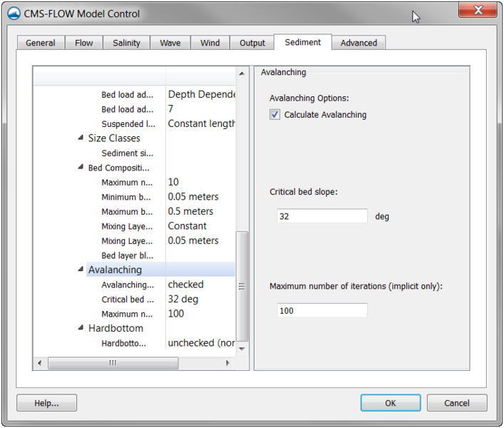Select the Suspended l... row
Screen dimensions: 504x428
coord(128,124)
